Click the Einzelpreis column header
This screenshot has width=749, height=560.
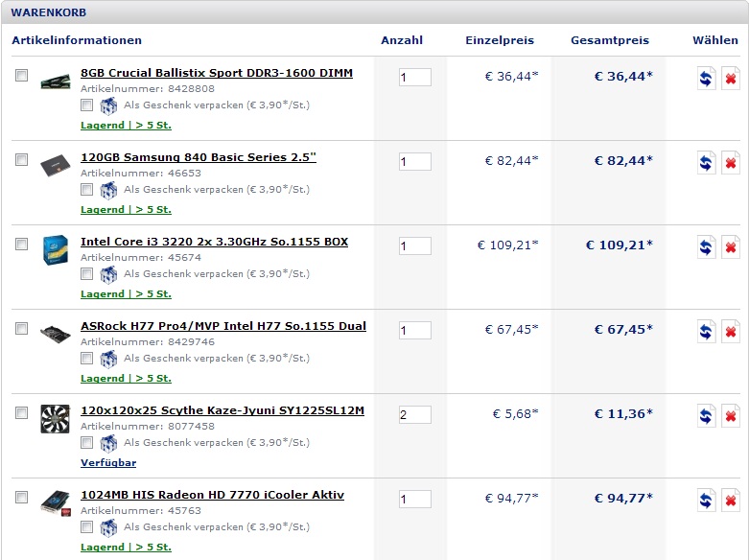click(x=500, y=40)
